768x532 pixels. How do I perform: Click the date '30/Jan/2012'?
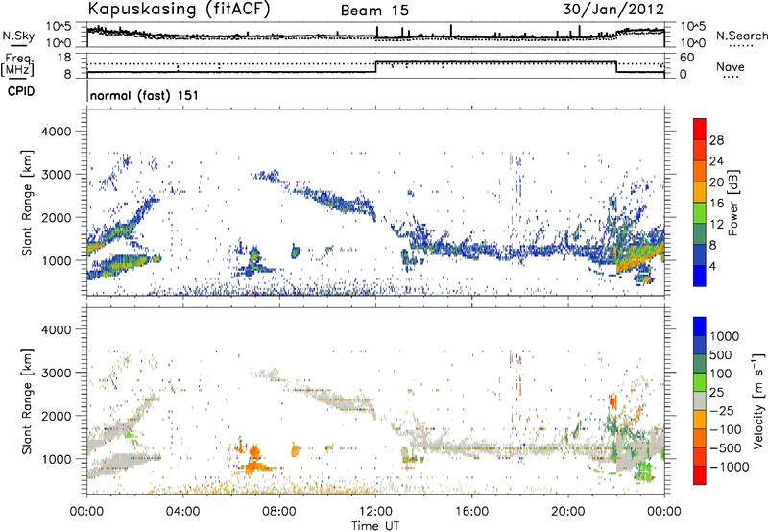tap(613, 10)
